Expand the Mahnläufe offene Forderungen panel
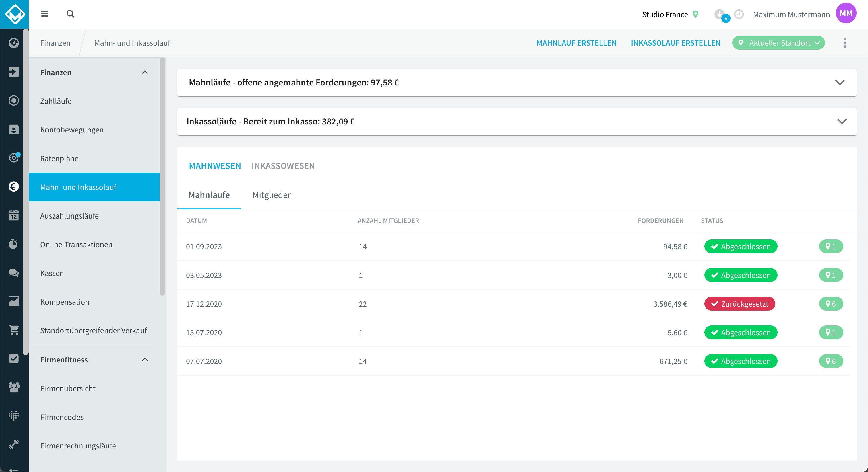 coord(517,83)
